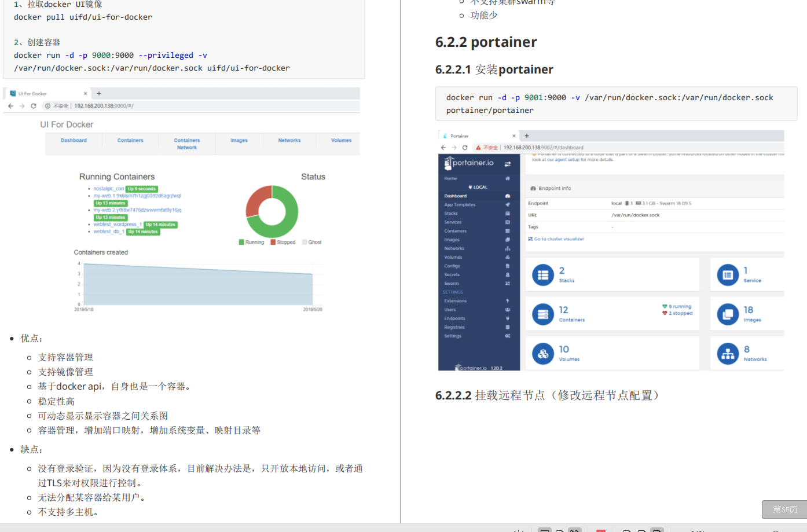Select the UI For Docker browser tab

tap(48, 93)
